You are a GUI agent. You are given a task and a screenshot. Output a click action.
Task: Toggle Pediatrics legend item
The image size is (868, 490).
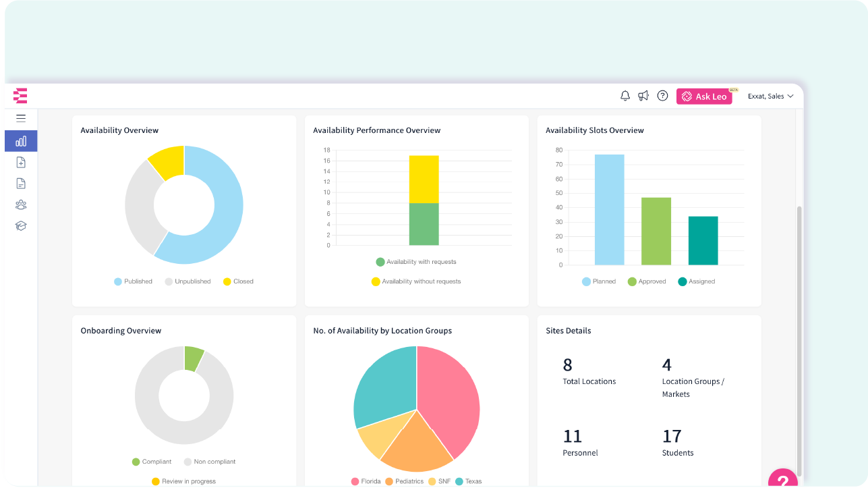404,481
